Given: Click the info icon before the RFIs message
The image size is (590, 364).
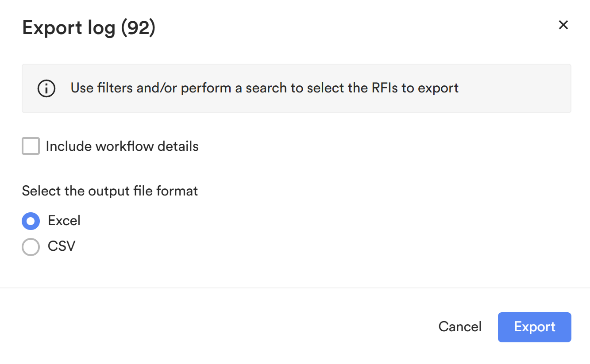Looking at the screenshot, I should click(46, 88).
